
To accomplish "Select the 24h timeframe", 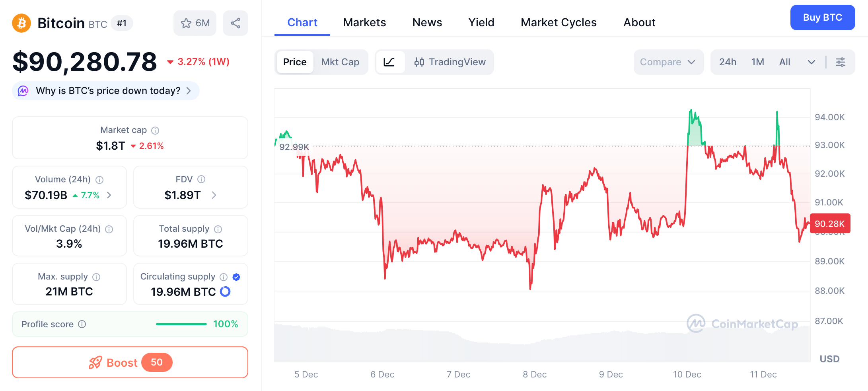I will pyautogui.click(x=728, y=62).
